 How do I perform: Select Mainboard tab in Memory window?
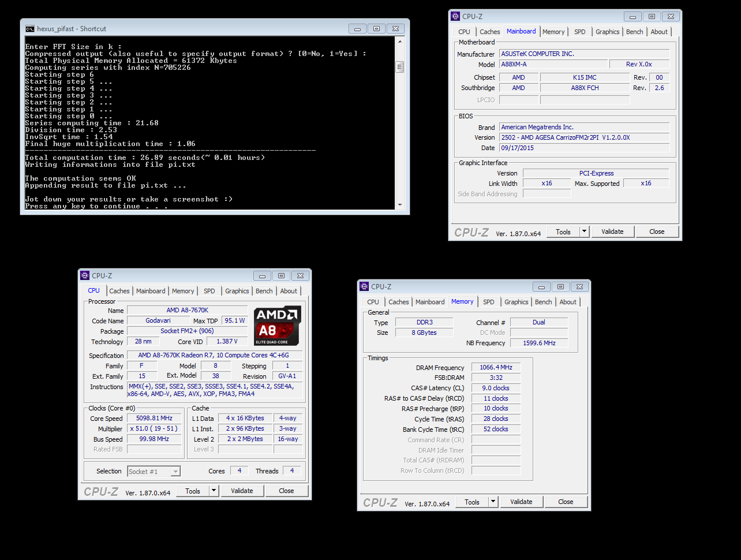(430, 302)
